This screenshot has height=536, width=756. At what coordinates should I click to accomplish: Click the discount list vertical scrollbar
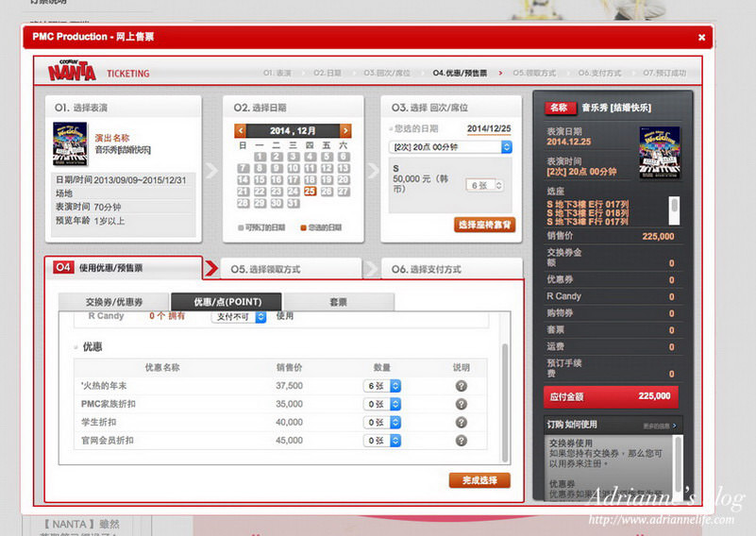click(505, 402)
